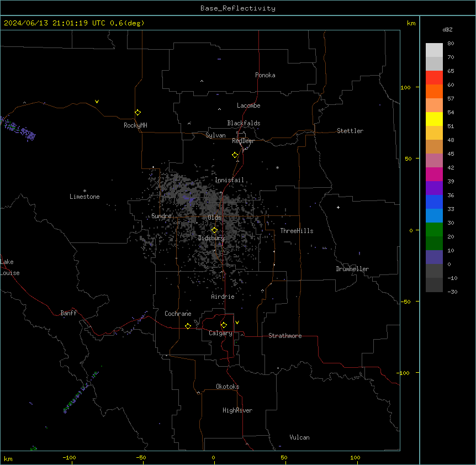Click the ThreeHills label
The width and height of the screenshot is (476, 465).
(x=297, y=231)
